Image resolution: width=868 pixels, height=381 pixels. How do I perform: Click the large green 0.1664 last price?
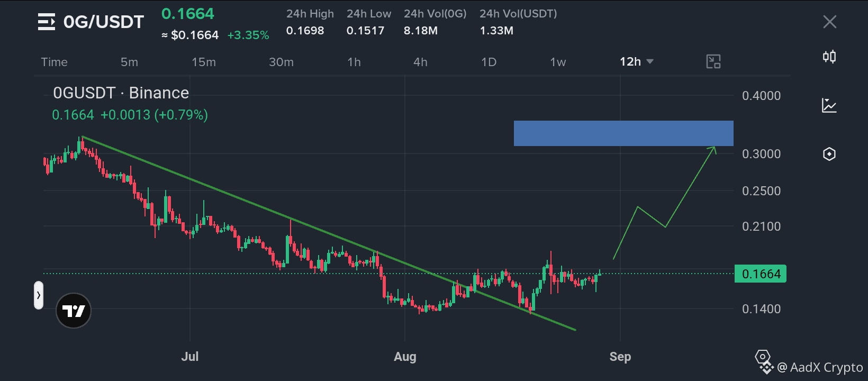pyautogui.click(x=188, y=14)
